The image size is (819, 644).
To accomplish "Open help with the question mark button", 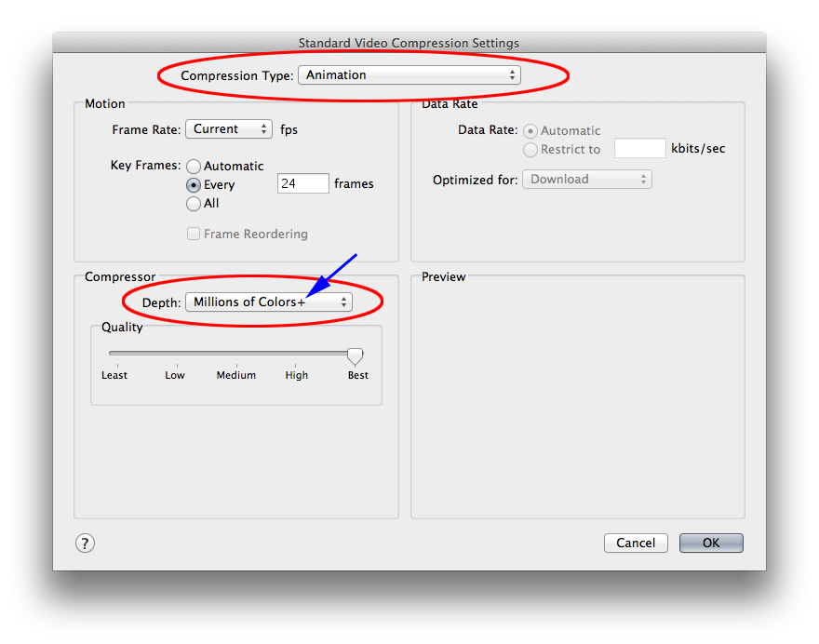I will pos(85,543).
